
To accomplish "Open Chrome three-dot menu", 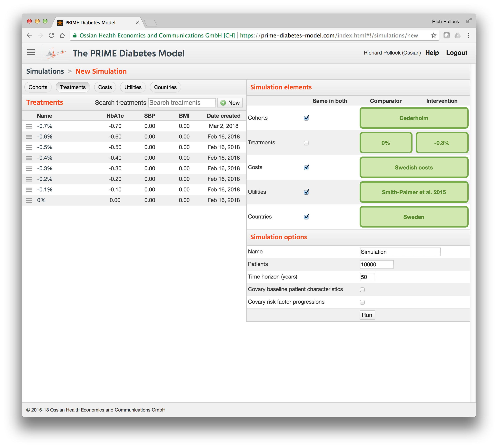I will pyautogui.click(x=468, y=36).
